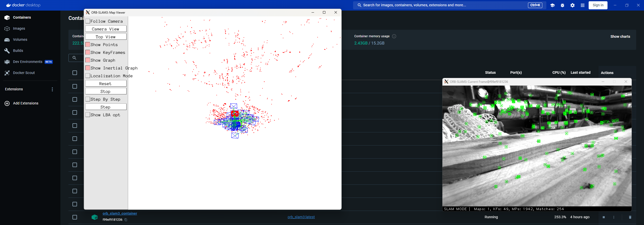
Task: Click the Docker Desktop whale logo
Action: pos(9,5)
